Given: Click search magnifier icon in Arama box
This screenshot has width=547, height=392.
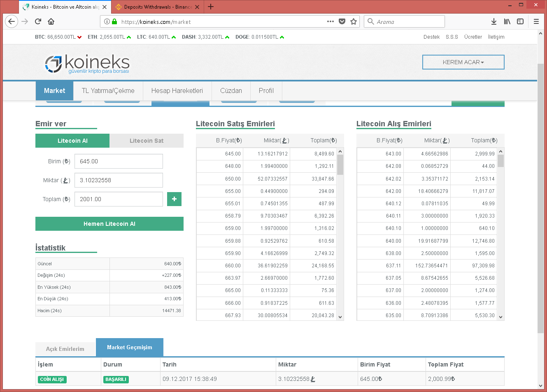Looking at the screenshot, I should click(x=371, y=21).
